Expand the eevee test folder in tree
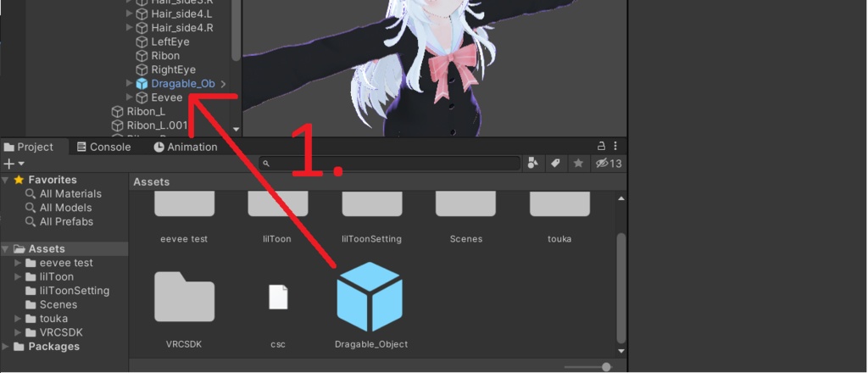The height and width of the screenshot is (373, 868). 18,263
